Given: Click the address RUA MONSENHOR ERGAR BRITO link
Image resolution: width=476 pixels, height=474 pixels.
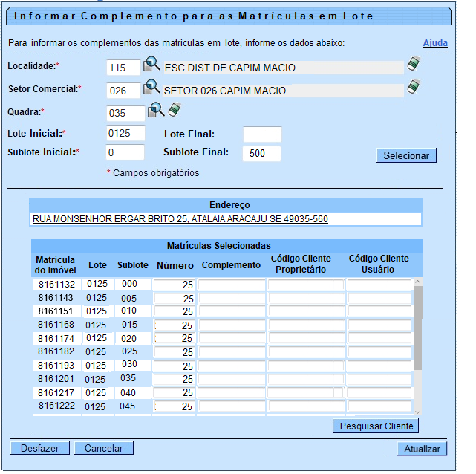Looking at the screenshot, I should coord(180,219).
